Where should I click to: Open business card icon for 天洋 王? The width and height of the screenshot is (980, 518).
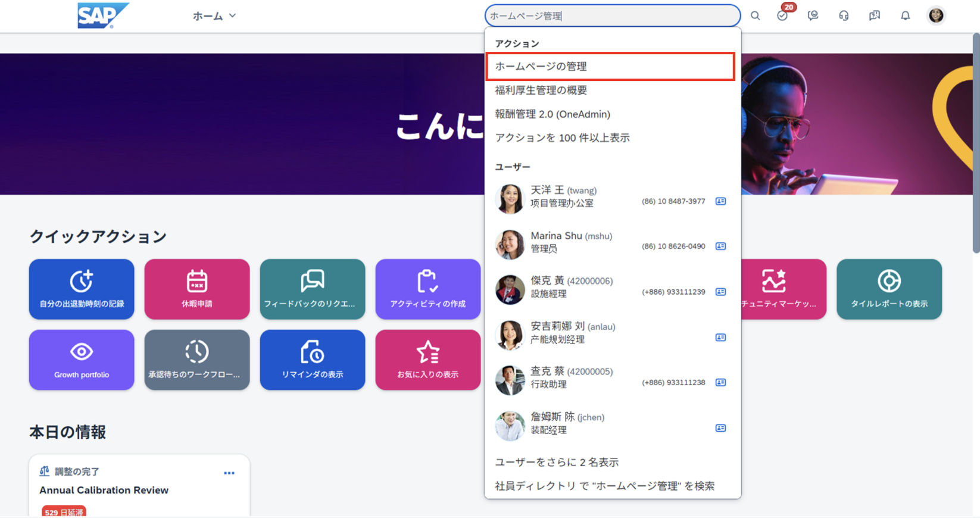point(720,201)
